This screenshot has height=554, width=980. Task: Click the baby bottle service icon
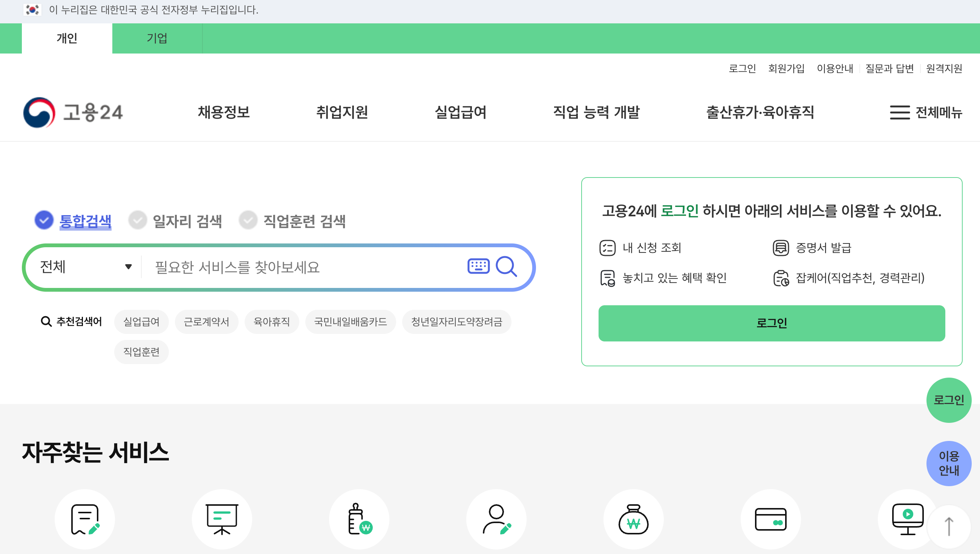point(359,519)
